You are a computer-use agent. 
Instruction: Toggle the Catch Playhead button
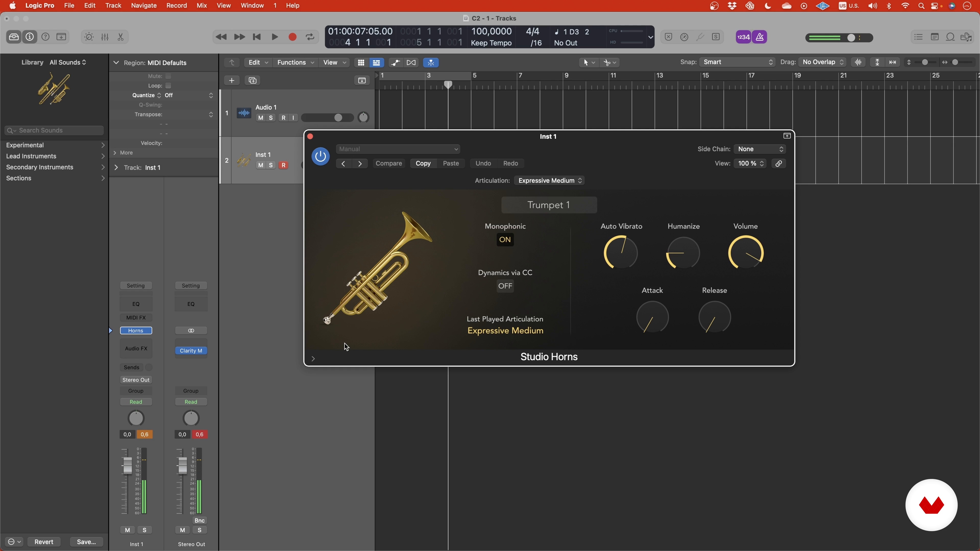[431, 62]
